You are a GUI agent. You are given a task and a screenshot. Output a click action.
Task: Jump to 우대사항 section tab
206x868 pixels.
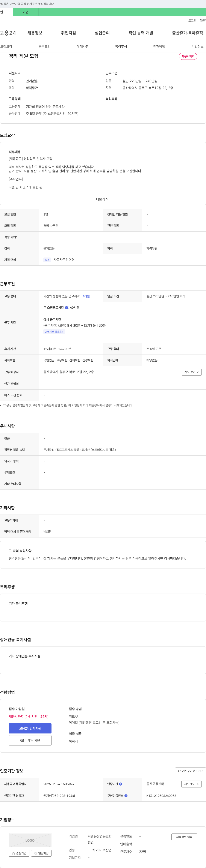(x=83, y=46)
